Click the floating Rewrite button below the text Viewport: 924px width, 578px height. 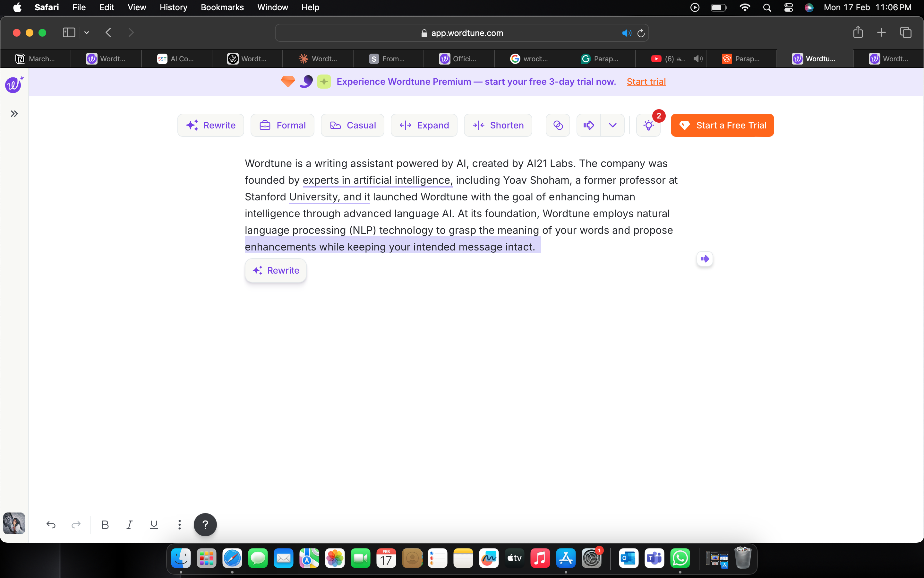pyautogui.click(x=276, y=270)
